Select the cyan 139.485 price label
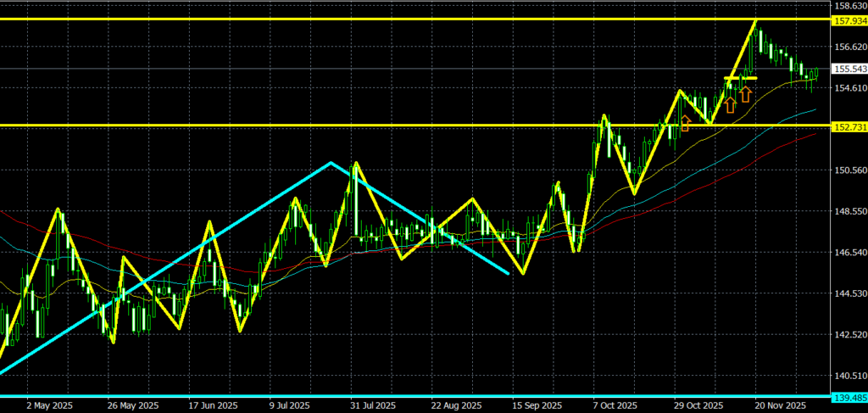The height and width of the screenshot is (413, 868). click(x=849, y=397)
